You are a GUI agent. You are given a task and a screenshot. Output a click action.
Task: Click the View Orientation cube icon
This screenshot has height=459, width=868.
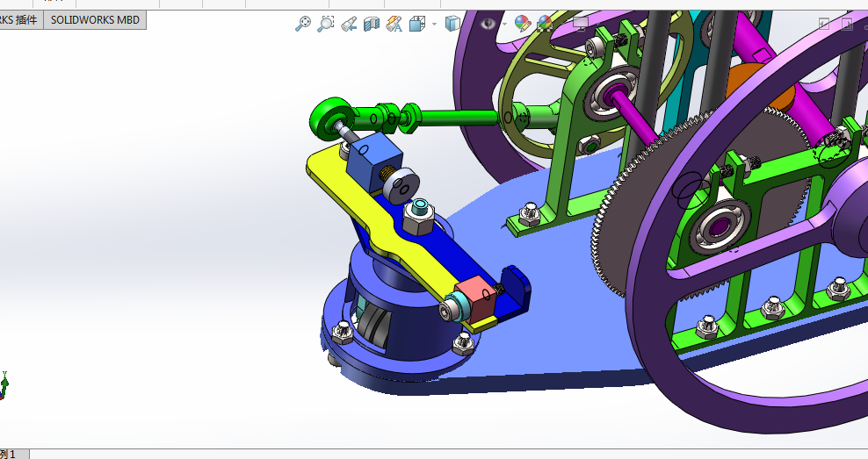coord(416,24)
